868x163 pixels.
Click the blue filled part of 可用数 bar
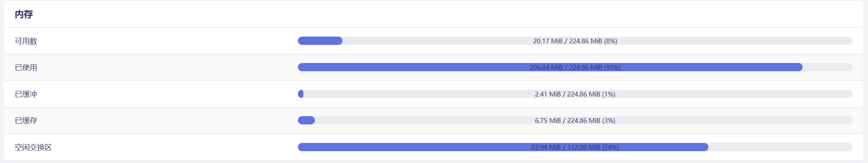[x=320, y=41]
